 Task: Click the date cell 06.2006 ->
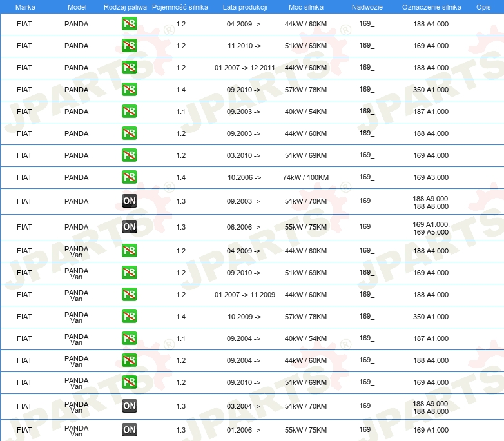pyautogui.click(x=244, y=227)
